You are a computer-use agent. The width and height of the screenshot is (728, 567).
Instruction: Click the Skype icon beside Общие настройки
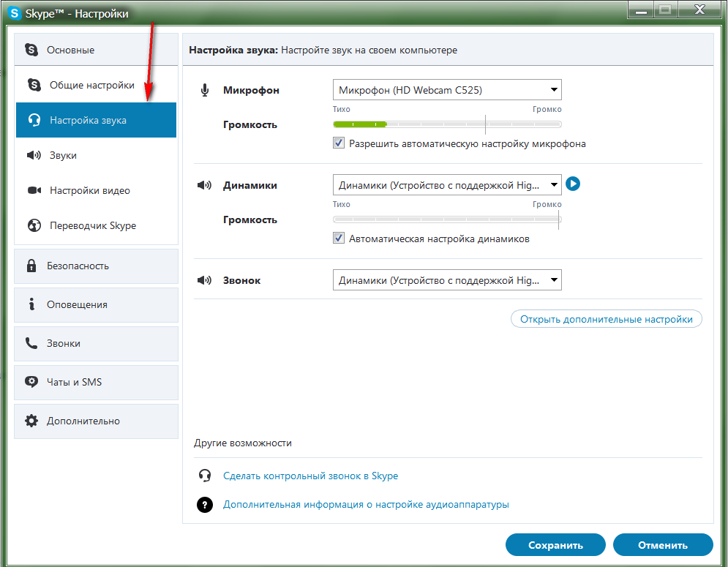pyautogui.click(x=34, y=85)
